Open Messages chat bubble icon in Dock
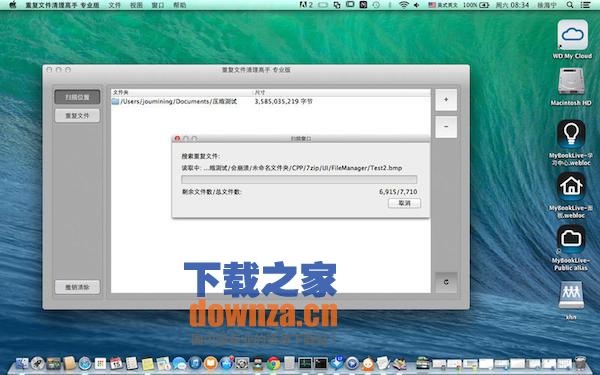The width and height of the screenshot is (600, 375). [x=179, y=363]
